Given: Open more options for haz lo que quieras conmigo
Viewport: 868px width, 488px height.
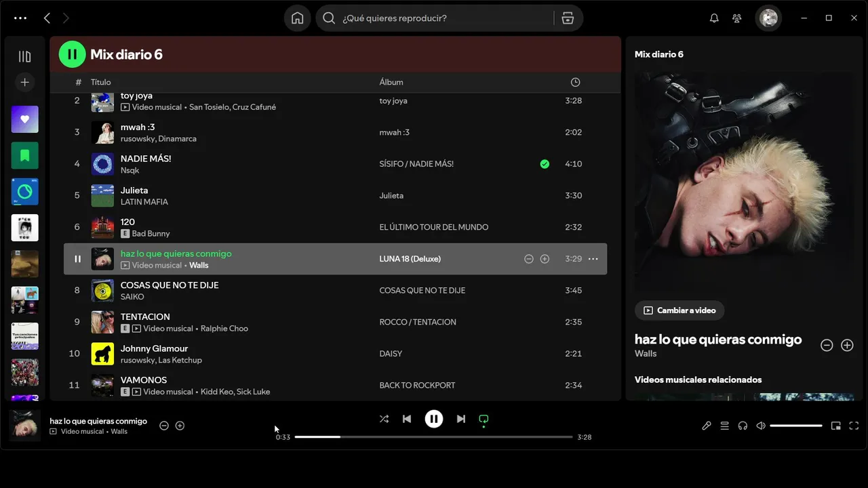Looking at the screenshot, I should tap(593, 259).
